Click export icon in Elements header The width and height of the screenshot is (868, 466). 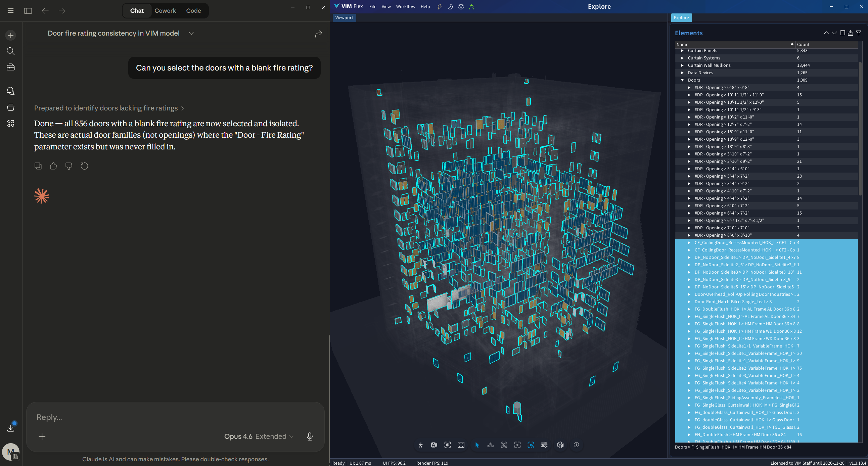tap(851, 33)
